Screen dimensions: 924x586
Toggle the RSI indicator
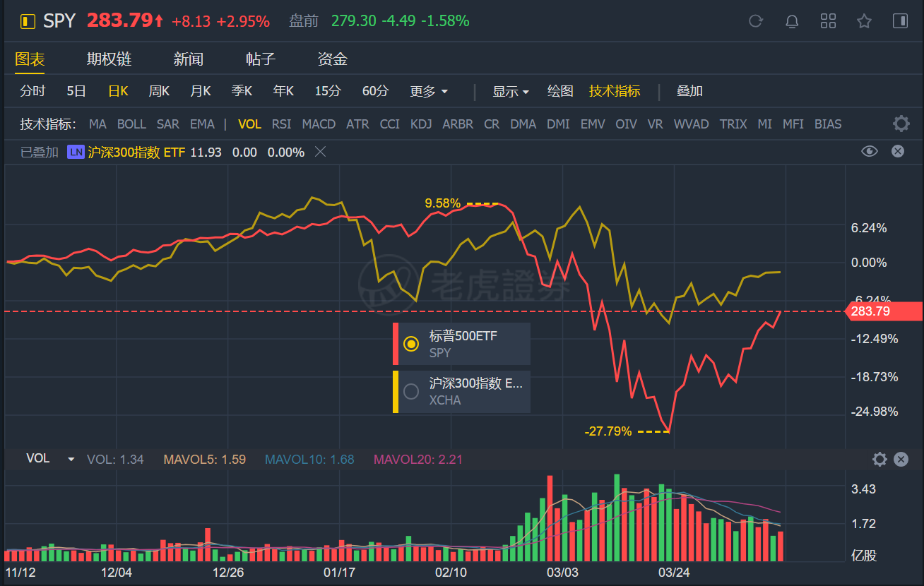281,124
